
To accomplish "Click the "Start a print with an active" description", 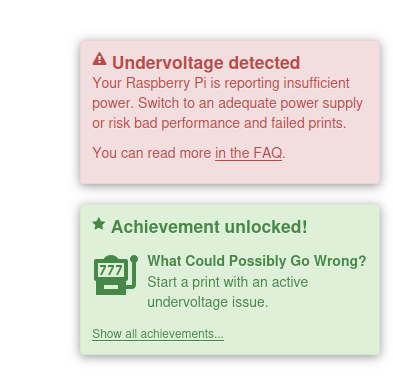I will [x=228, y=282].
